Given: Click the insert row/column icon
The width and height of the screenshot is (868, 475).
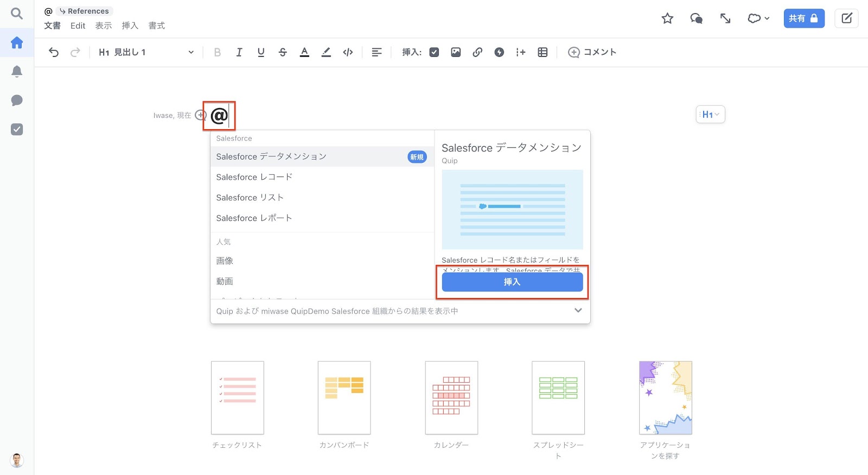Looking at the screenshot, I should click(521, 52).
